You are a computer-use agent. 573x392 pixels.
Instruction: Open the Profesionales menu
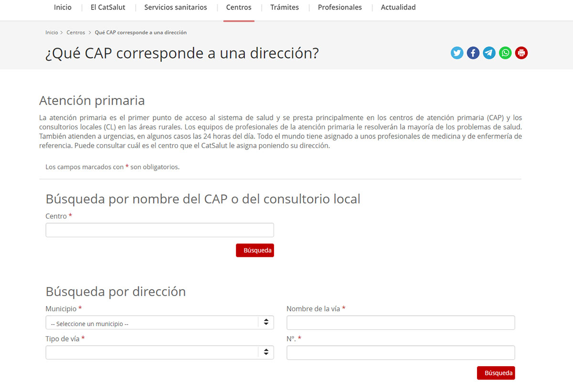click(x=340, y=8)
